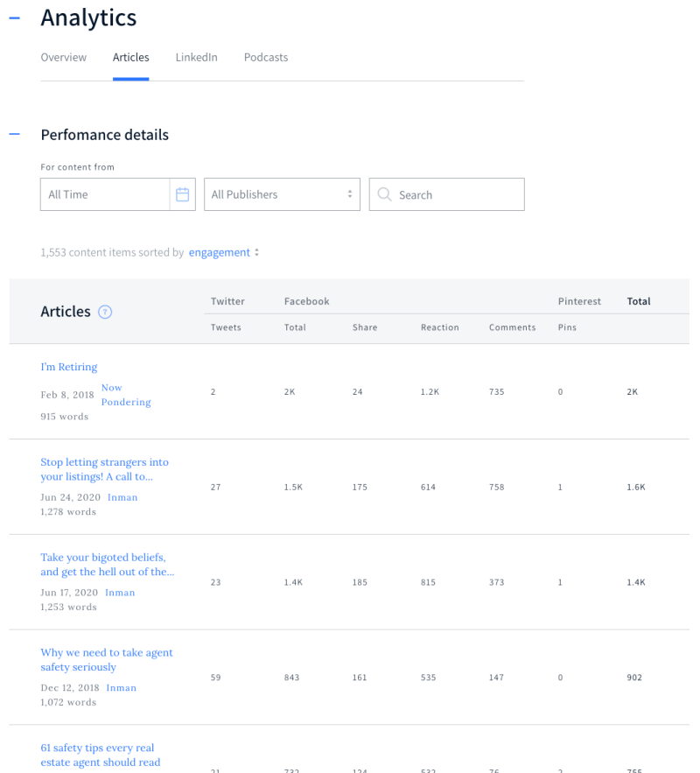Select the 843 Facebook total value

[291, 678]
